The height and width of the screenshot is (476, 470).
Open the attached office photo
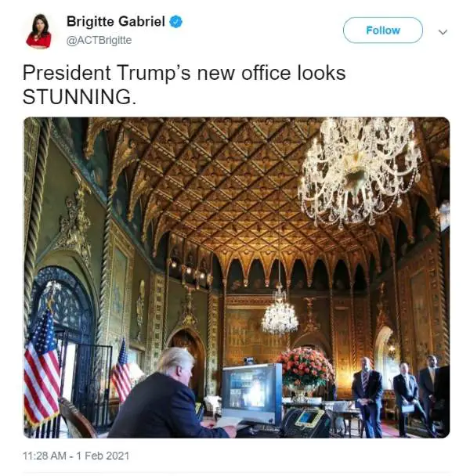[x=237, y=277]
